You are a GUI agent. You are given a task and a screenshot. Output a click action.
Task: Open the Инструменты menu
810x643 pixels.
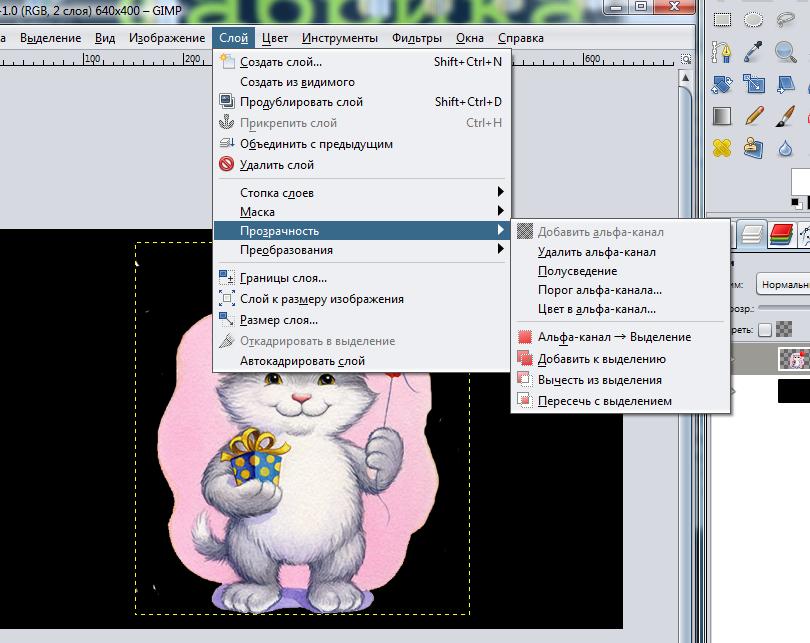coord(340,38)
